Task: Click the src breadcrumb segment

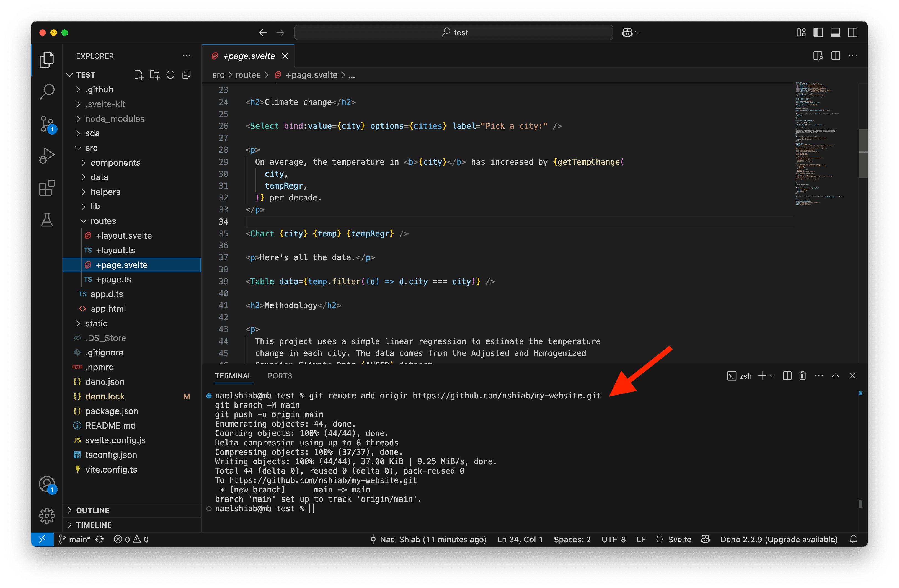Action: tap(218, 75)
